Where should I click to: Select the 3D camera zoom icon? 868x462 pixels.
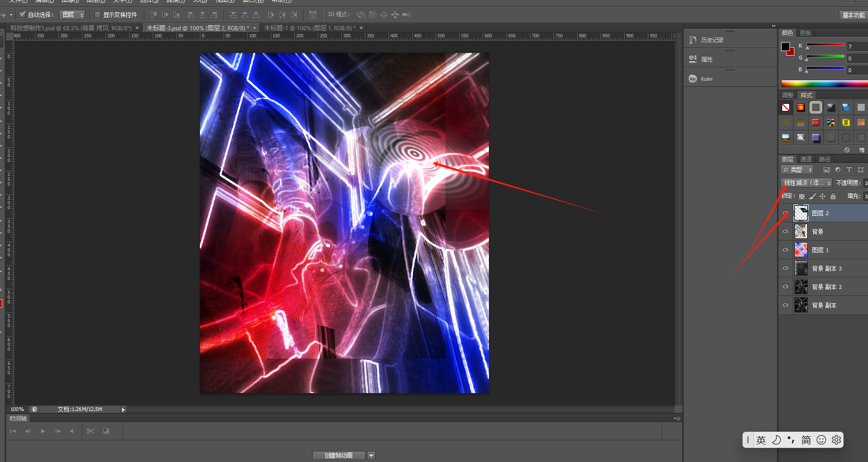(x=406, y=15)
